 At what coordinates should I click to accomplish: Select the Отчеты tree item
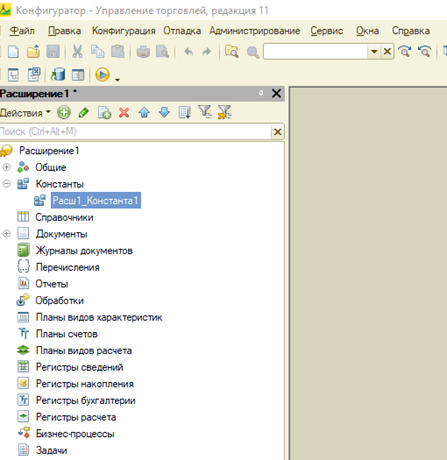(x=52, y=284)
